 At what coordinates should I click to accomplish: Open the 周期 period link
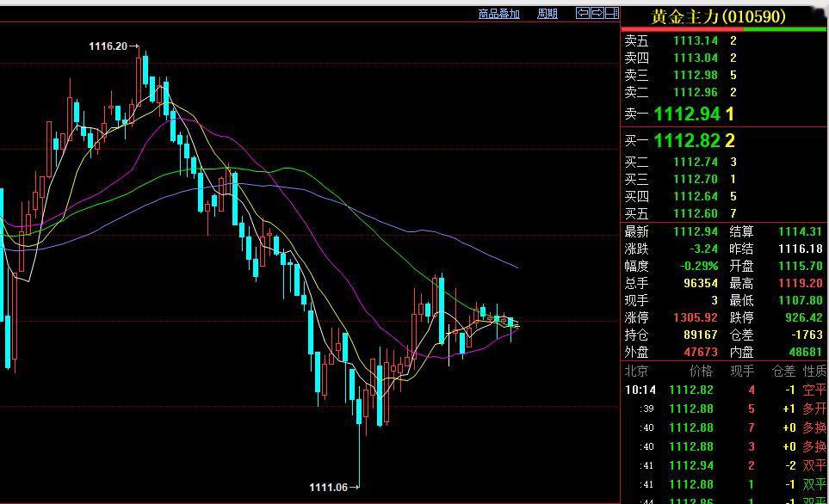point(548,14)
